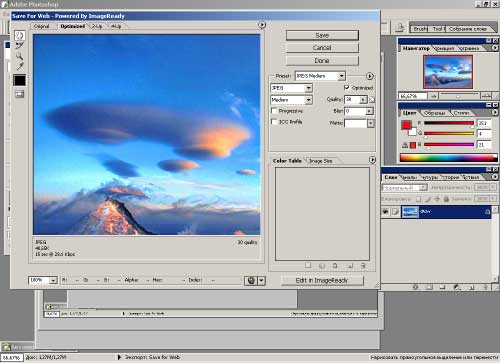Select the Brushes tab in palette well
Screen dimensions: 500x363
420,29
